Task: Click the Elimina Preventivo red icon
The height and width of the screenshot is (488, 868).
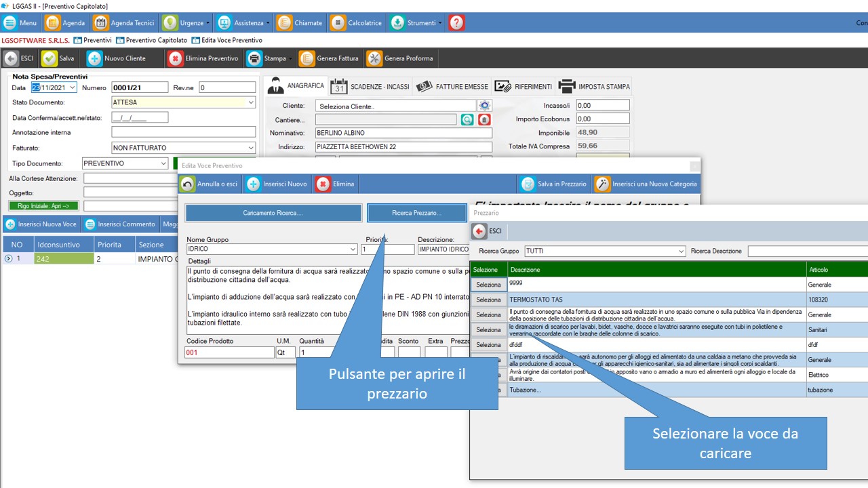Action: pyautogui.click(x=175, y=58)
